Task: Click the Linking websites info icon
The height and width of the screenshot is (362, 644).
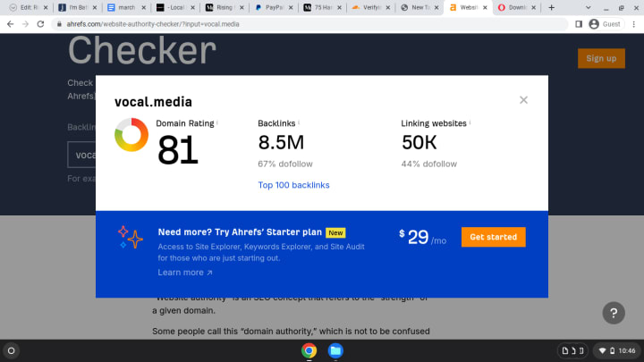Action: point(470,122)
